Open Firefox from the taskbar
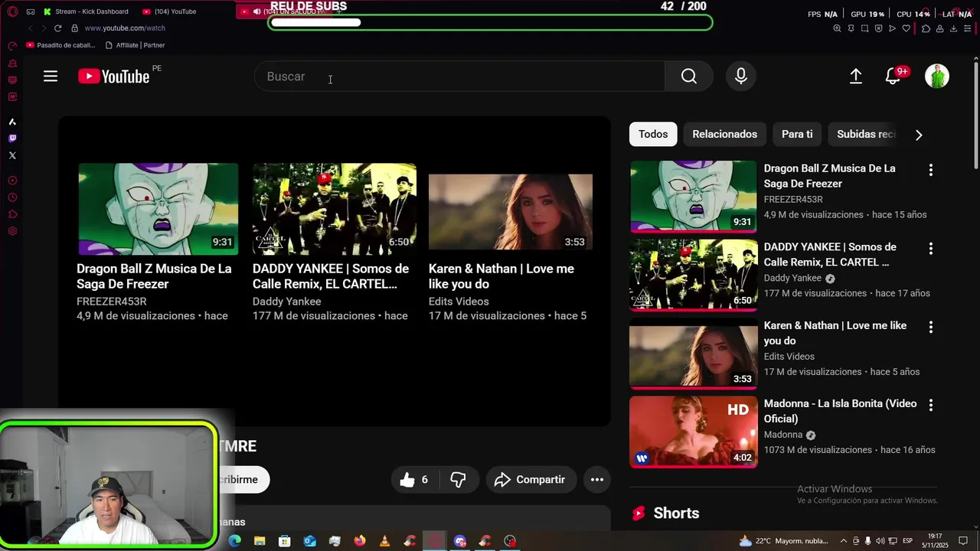Screen dimensions: 980x551 click(x=360, y=541)
